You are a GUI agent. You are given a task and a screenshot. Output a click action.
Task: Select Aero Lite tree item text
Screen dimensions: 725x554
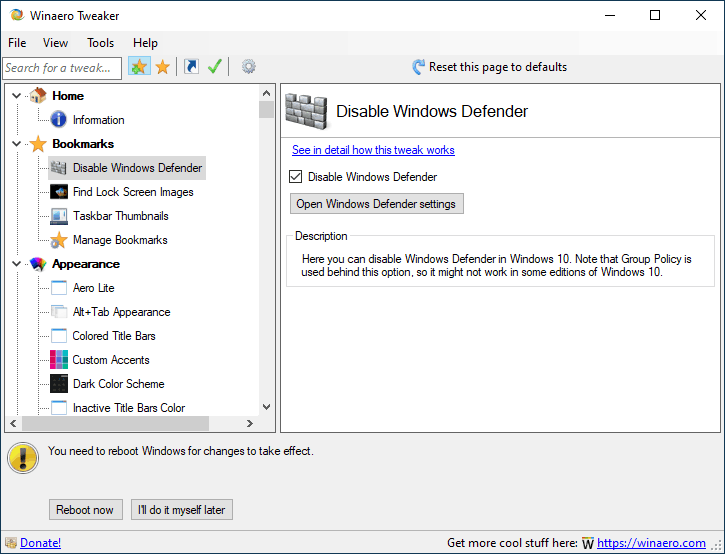(x=93, y=288)
